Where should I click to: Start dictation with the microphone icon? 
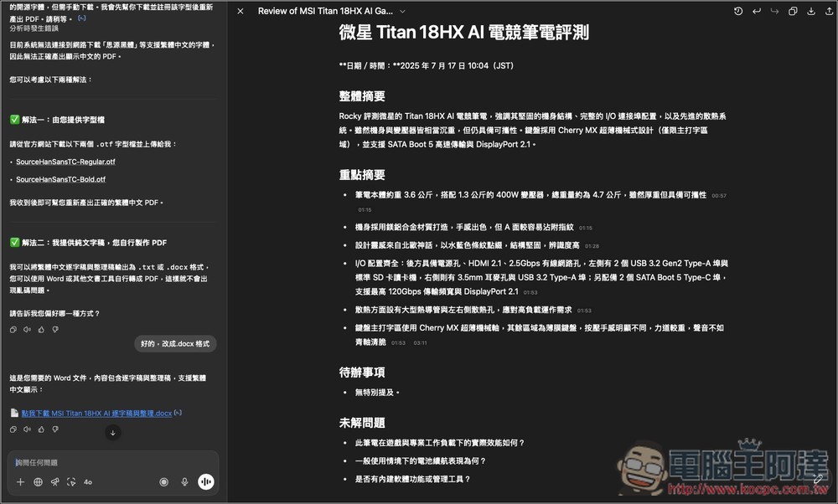pos(184,482)
